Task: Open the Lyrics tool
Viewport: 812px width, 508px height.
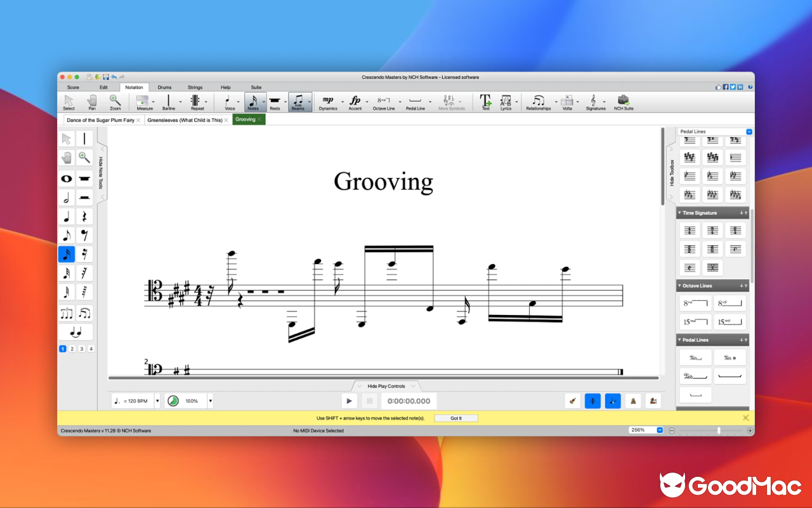Action: 506,102
